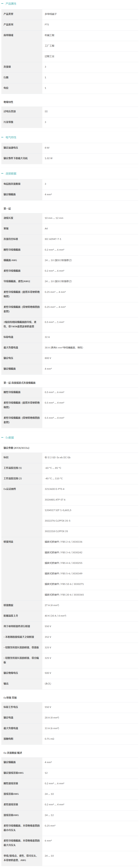The image size is (139, 868).
Task: Select the 0.5 mm² ... 1 mm² TWIN ferrule value
Action: click(54, 322)
